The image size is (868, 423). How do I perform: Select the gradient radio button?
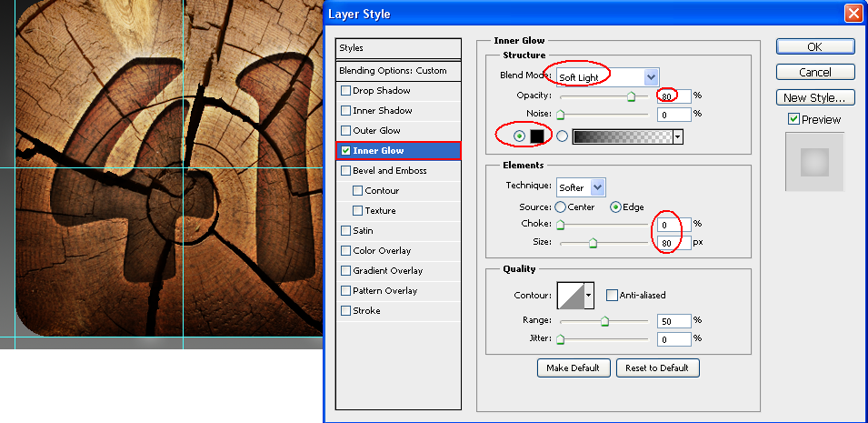[x=562, y=136]
